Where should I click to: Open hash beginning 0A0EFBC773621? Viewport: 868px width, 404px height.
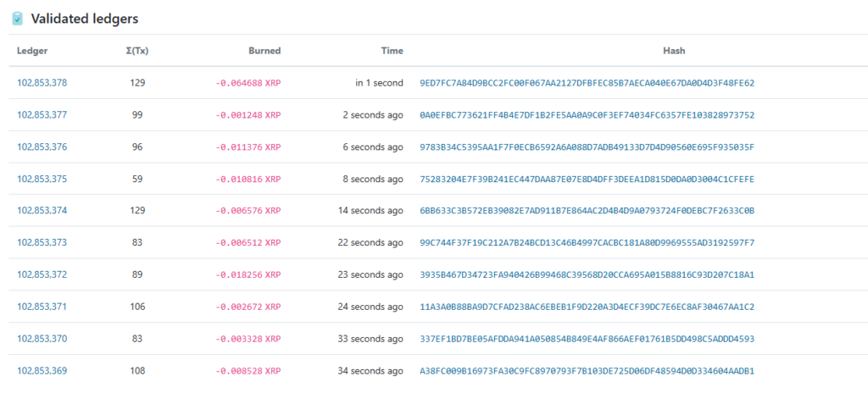[587, 115]
